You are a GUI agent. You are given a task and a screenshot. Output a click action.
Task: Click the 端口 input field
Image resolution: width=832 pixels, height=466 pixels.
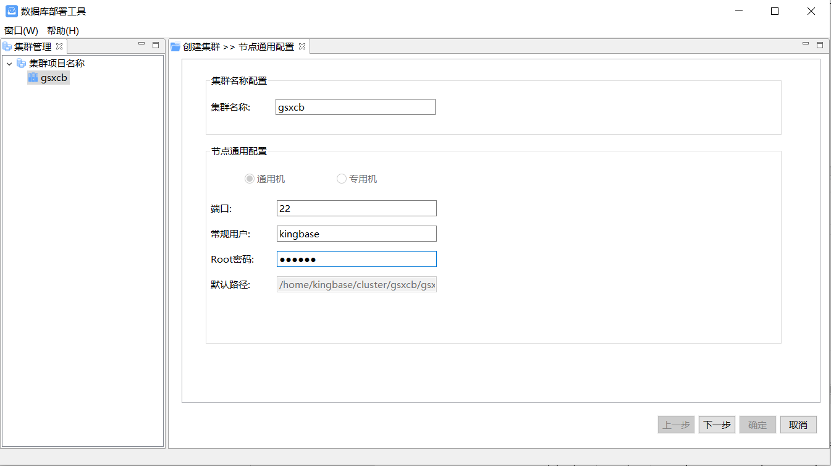tap(357, 208)
